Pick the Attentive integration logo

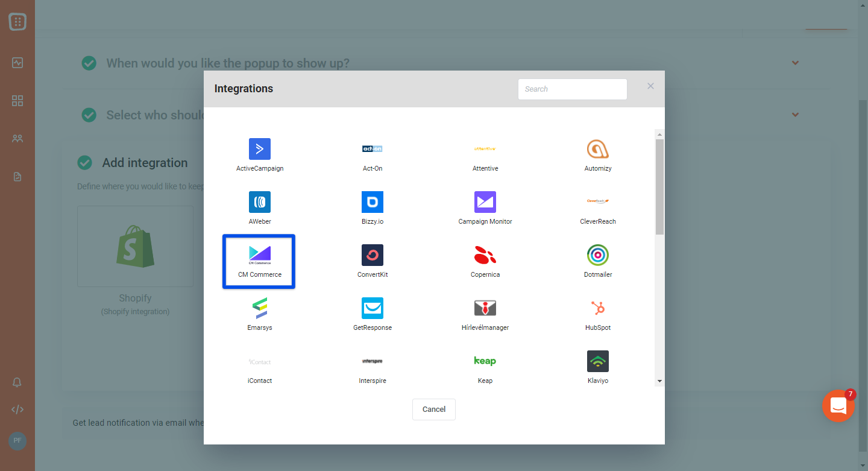point(485,149)
